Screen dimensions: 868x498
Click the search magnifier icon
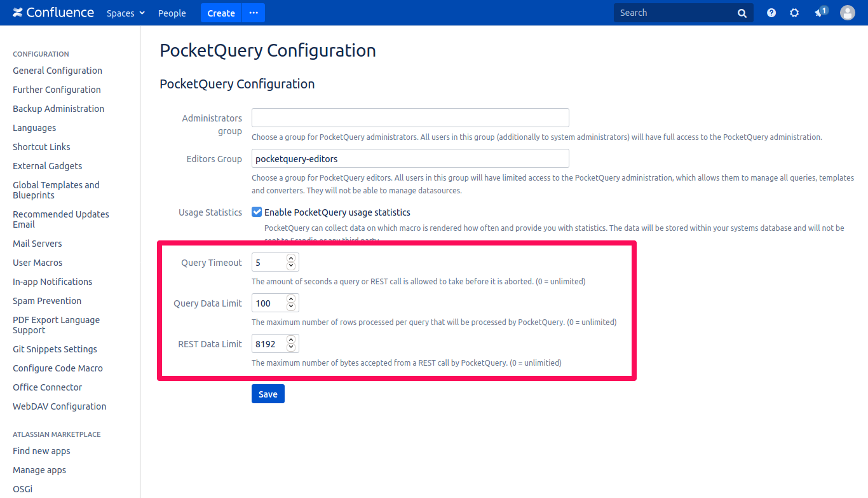(x=742, y=13)
